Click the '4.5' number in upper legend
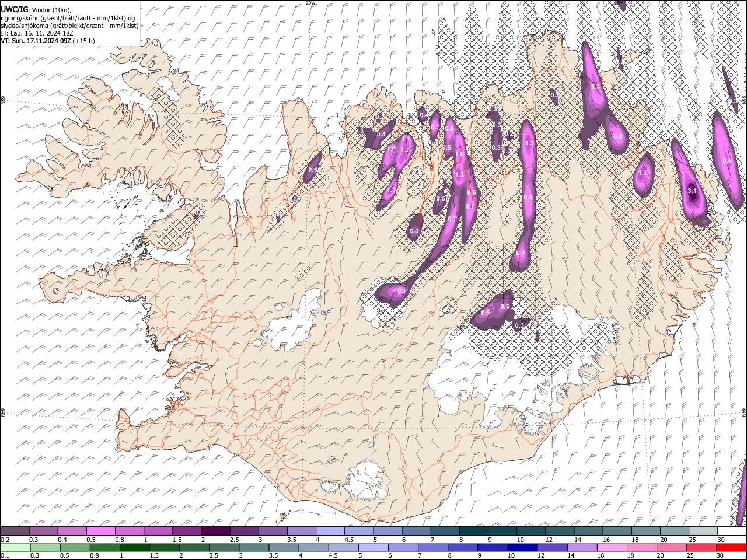The height and width of the screenshot is (560, 747). pyautogui.click(x=348, y=540)
